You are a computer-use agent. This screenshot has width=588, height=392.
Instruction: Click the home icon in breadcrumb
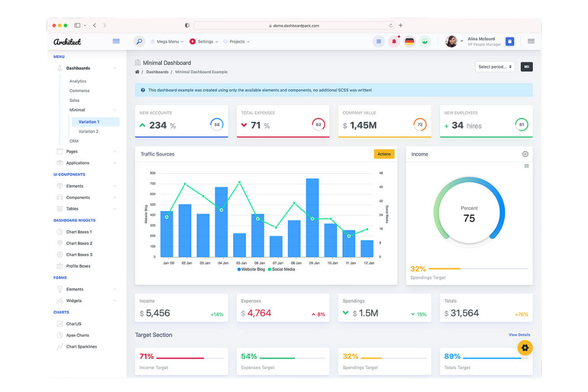pos(137,72)
